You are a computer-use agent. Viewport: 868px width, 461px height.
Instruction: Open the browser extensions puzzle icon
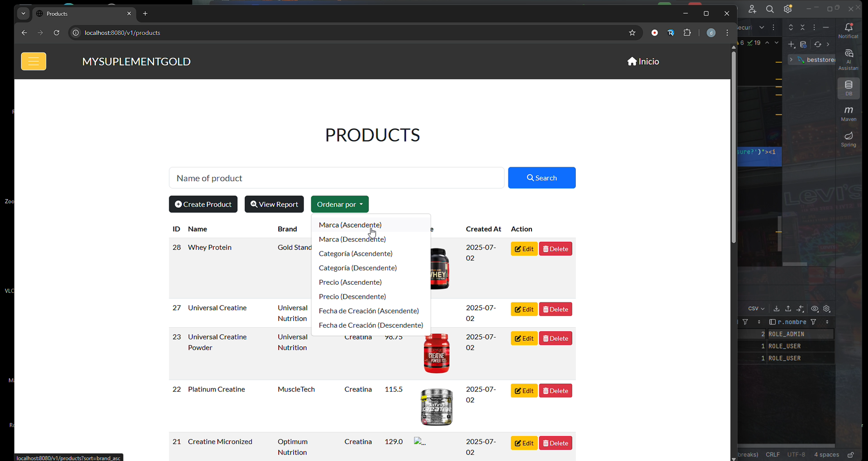click(x=687, y=33)
